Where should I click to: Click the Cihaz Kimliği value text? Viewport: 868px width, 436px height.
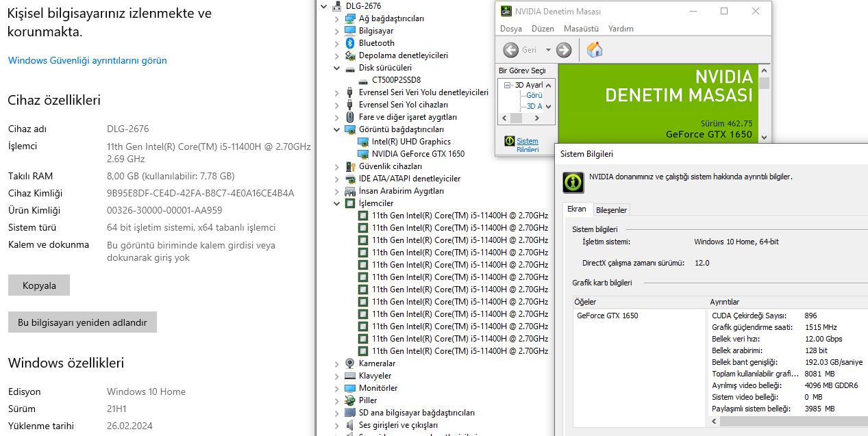[x=201, y=193]
